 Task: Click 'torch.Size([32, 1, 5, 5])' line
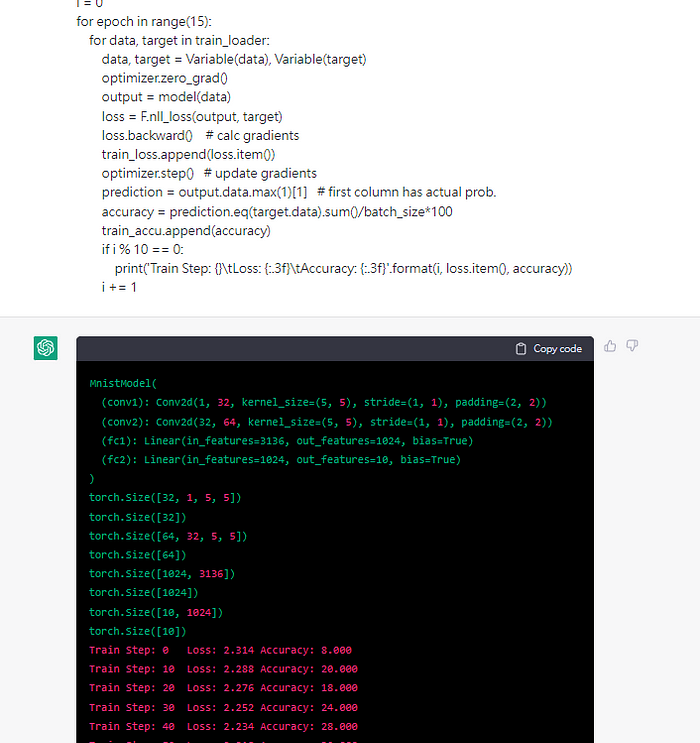click(165, 498)
